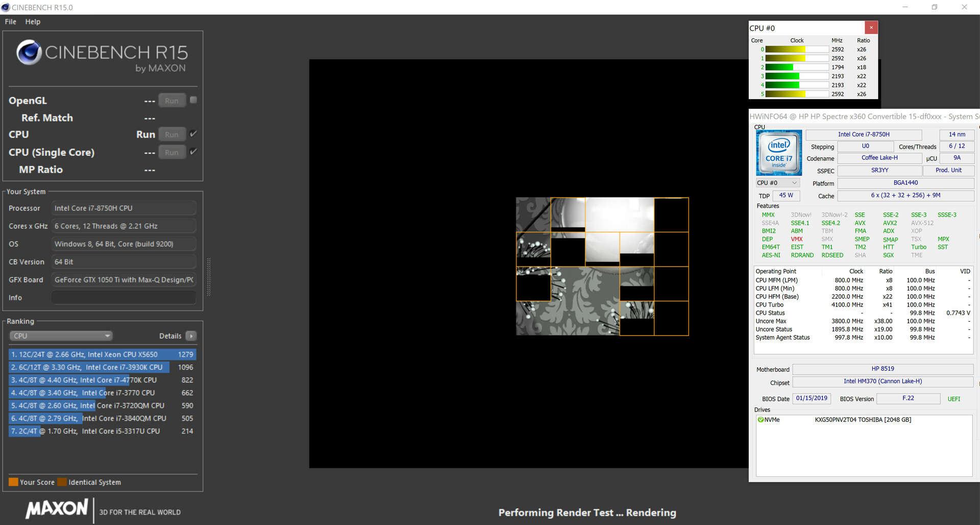The image size is (980, 525).
Task: Click the NVMe drive status icon
Action: click(x=761, y=419)
